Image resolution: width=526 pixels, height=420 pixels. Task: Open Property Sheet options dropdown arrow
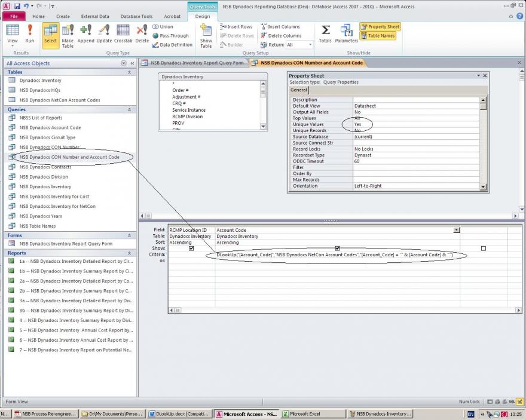pyautogui.click(x=479, y=75)
